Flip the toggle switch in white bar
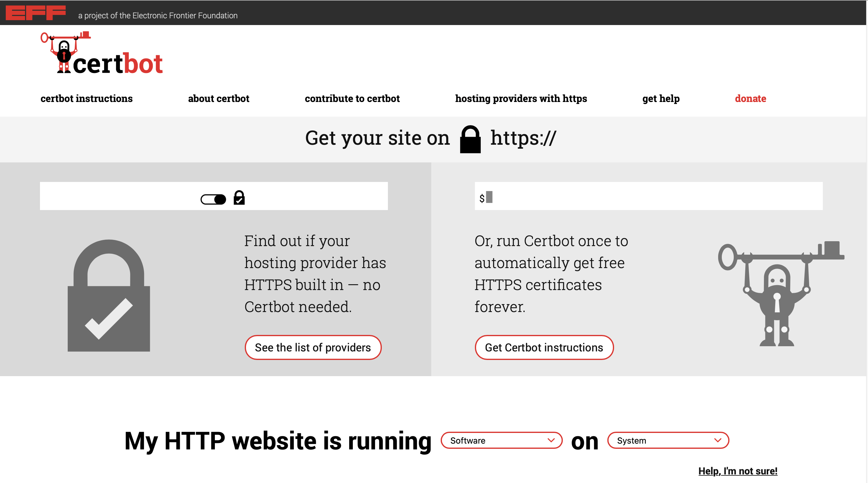Viewport: 868px width, 483px height. (x=213, y=199)
